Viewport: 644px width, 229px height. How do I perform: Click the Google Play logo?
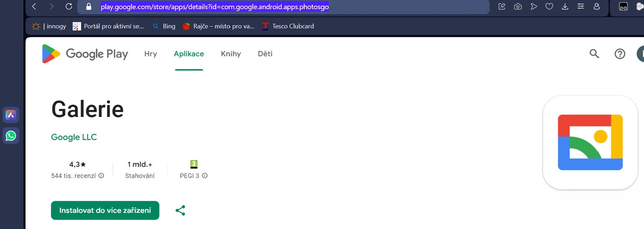85,54
